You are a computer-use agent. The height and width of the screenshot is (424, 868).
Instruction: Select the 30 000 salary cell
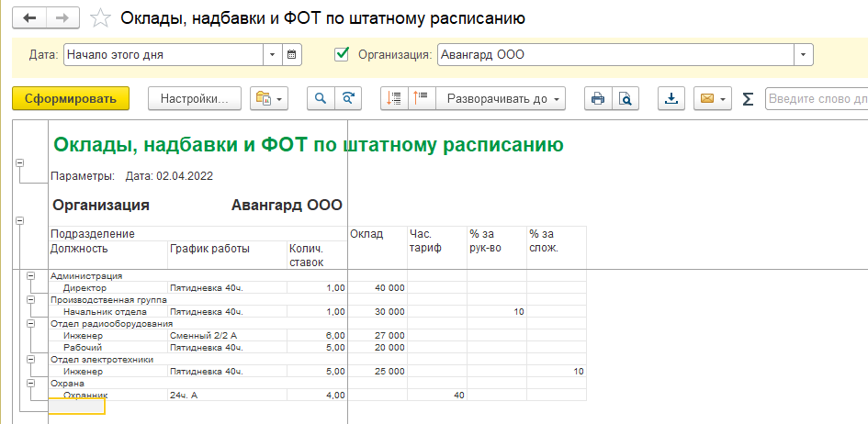[x=378, y=311]
